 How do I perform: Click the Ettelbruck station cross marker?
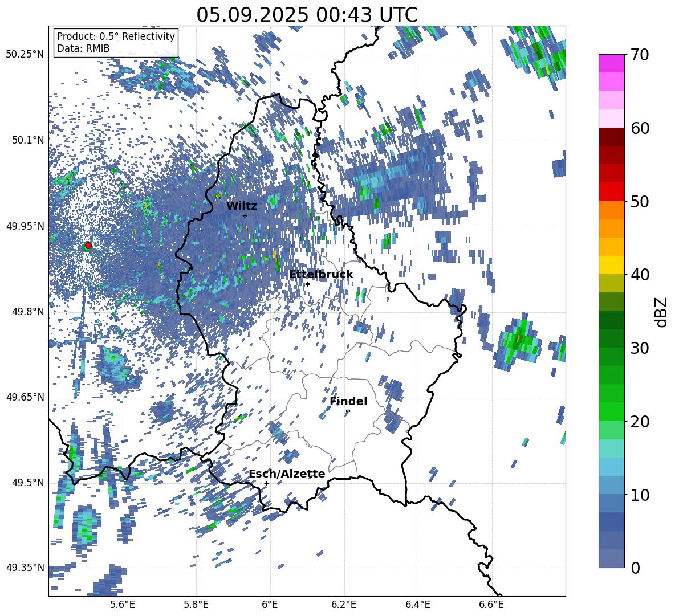tap(307, 284)
